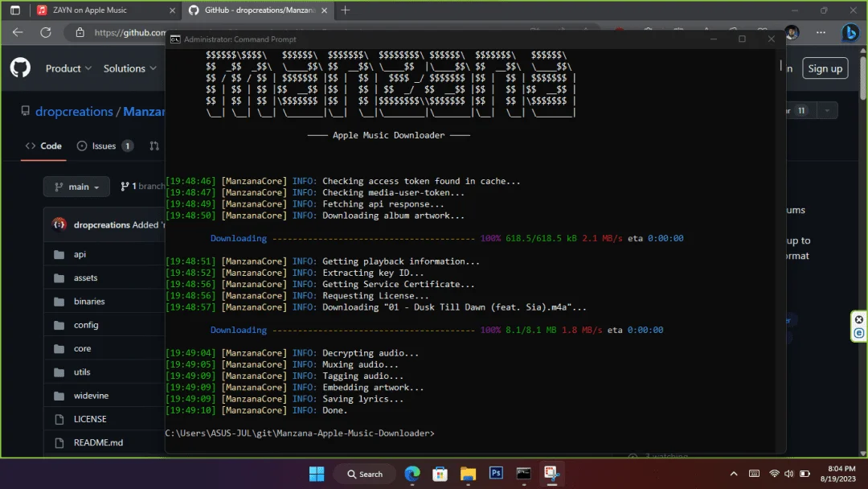Screen dimensions: 868x489
Task: Open the dropcreations owner link
Action: 74,111
